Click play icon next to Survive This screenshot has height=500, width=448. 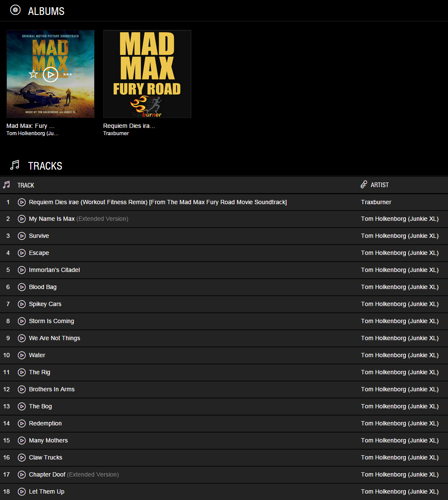(x=22, y=236)
